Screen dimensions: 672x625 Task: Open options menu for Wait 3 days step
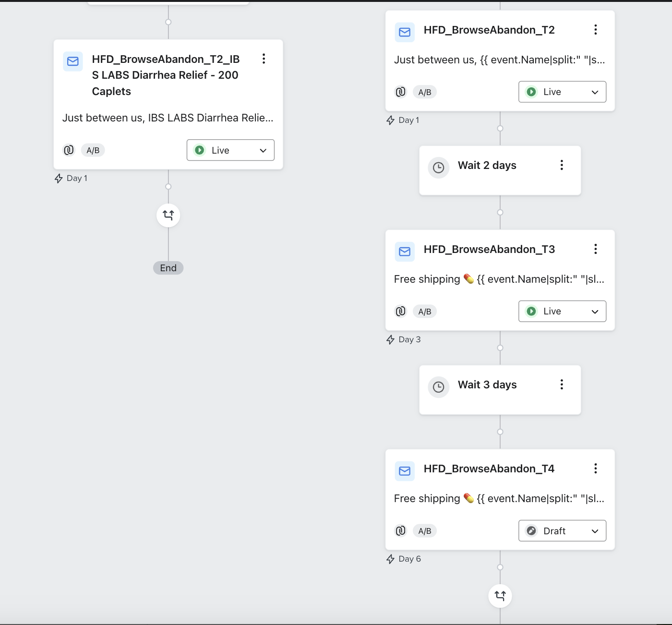[x=562, y=385]
